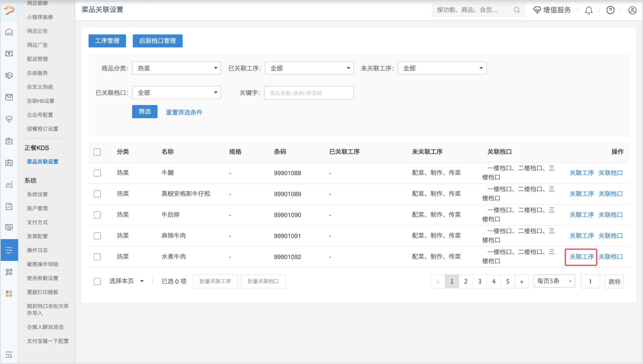
Task: Click the 后厨档口管理 button
Action: pyautogui.click(x=158, y=41)
